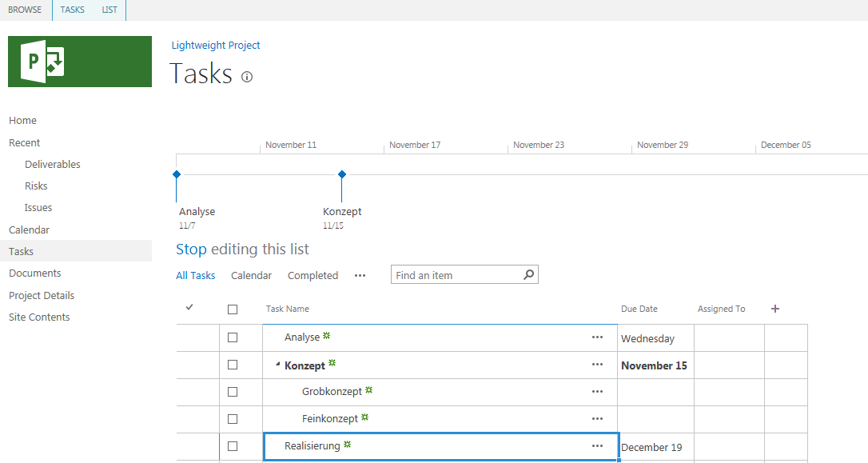Viewport: 868px width, 463px height.
Task: Switch to the Completed view
Action: pos(313,275)
